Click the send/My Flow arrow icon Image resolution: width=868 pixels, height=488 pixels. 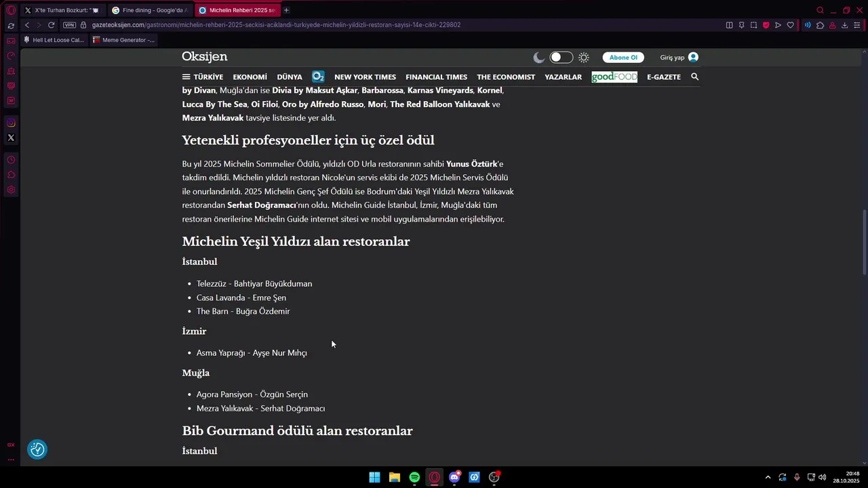click(778, 25)
